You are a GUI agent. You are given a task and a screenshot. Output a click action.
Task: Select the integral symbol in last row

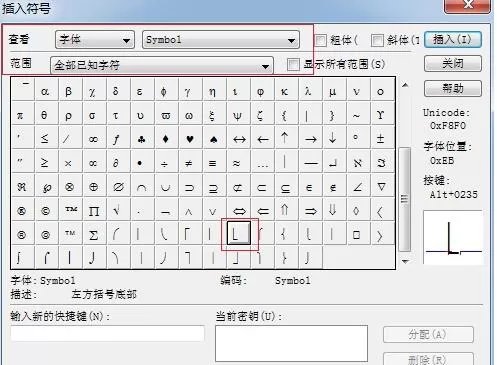pyautogui.click(x=23, y=257)
